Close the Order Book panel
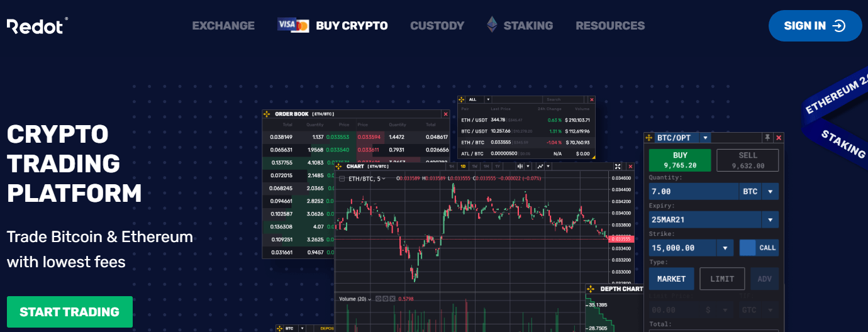Image resolution: width=868 pixels, height=332 pixels. click(x=446, y=114)
